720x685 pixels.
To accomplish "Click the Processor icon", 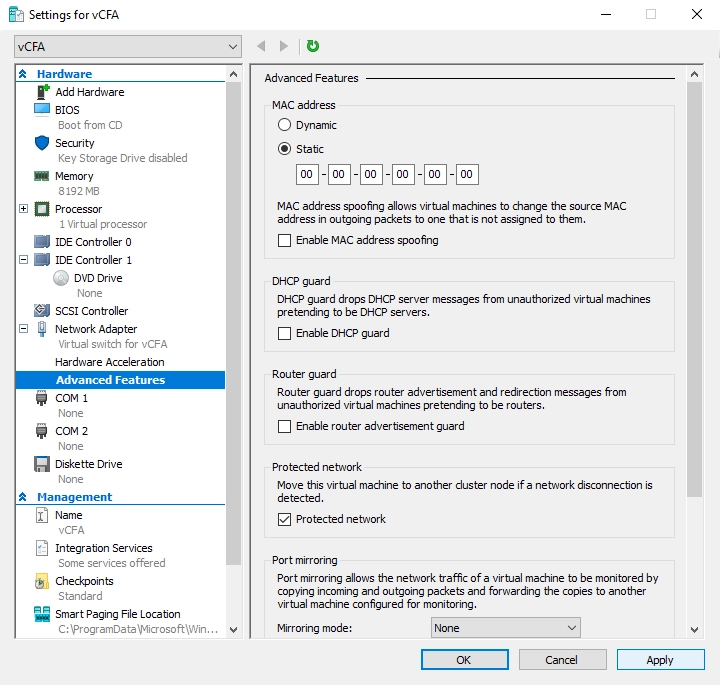I will click(42, 209).
